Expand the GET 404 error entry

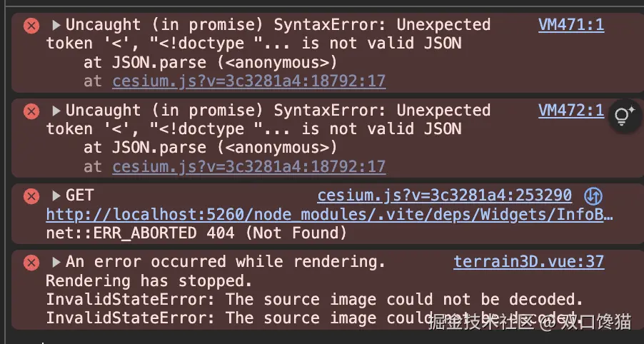coord(56,196)
